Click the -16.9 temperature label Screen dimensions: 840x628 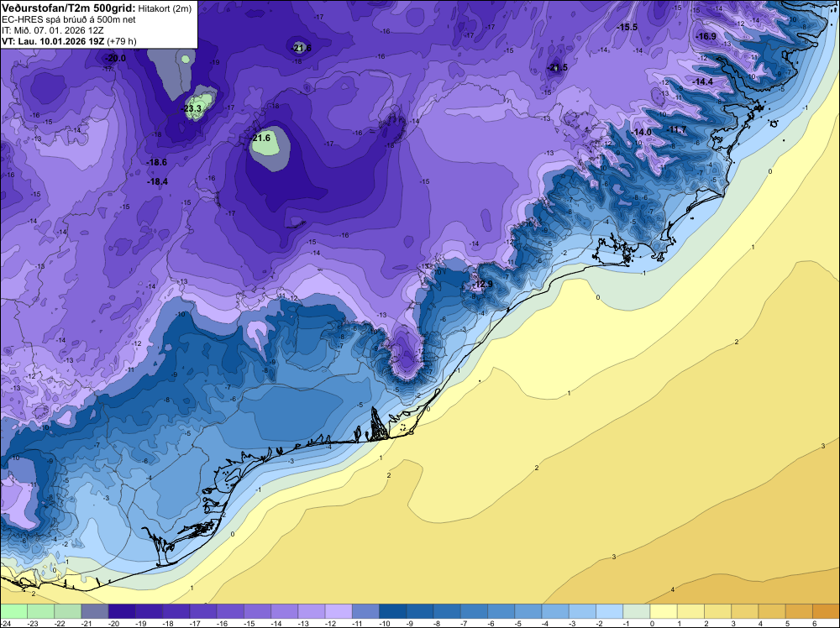[706, 36]
